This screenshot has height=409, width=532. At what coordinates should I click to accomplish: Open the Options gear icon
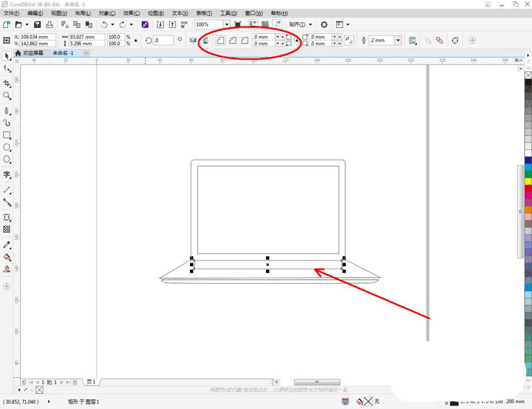click(x=324, y=24)
